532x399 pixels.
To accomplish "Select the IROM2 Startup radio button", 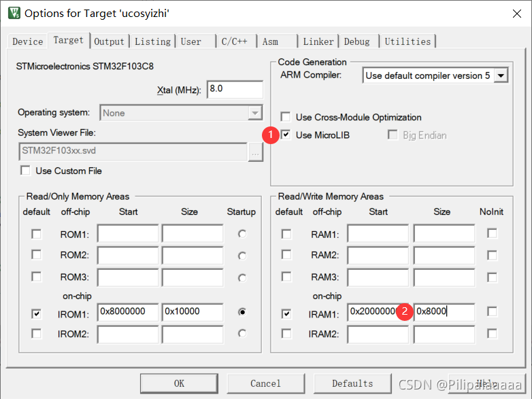I will (242, 334).
